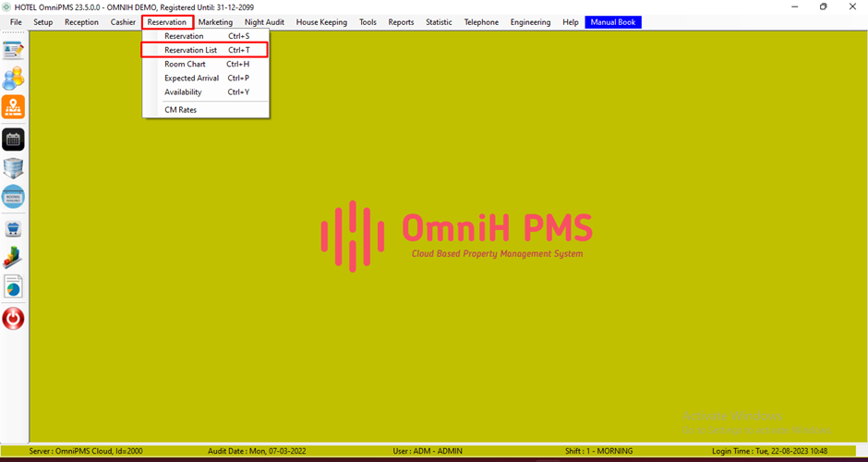Viewport: 868px width, 462px height.
Task: Click the Server OmniPMS Cloud status text
Action: [86, 451]
